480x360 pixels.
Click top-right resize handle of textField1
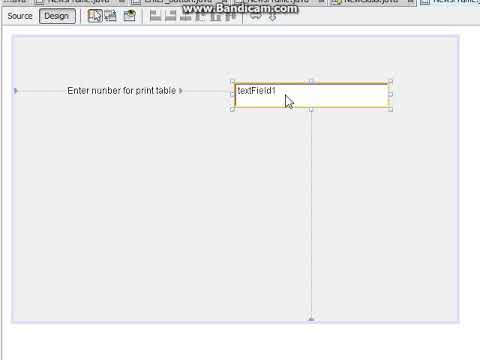click(x=390, y=81)
